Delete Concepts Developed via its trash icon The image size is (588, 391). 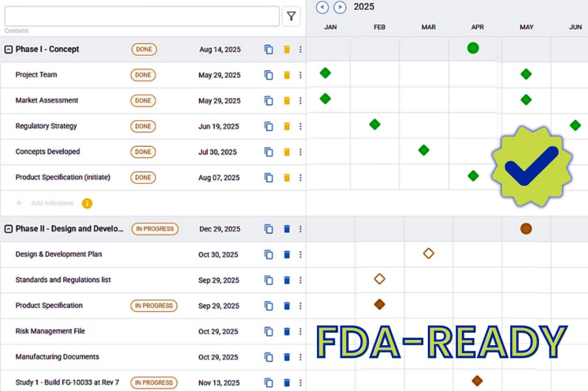[x=286, y=152]
